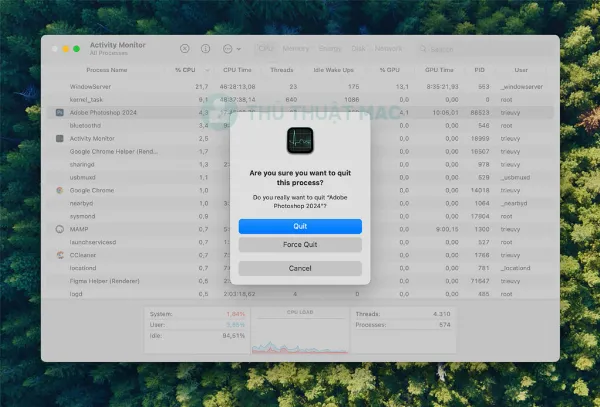This screenshot has width=600, height=407.
Task: Select the Figma Helper (Renderer) process
Action: coord(104,281)
